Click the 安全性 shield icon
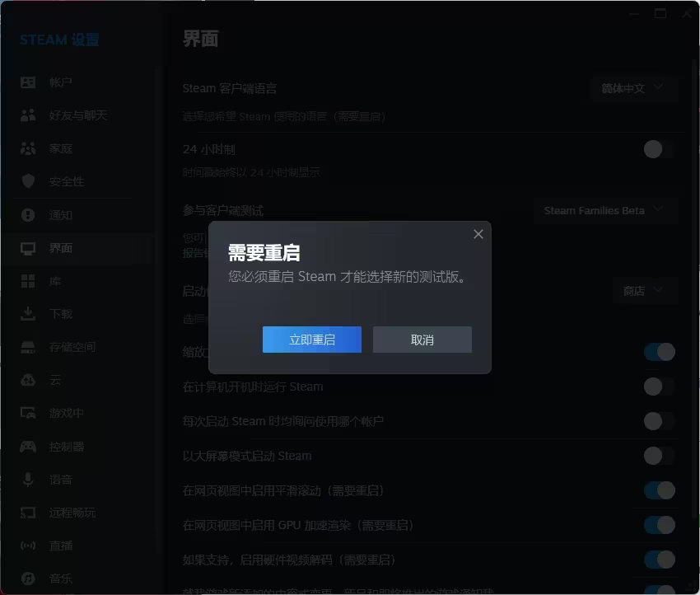 click(28, 181)
